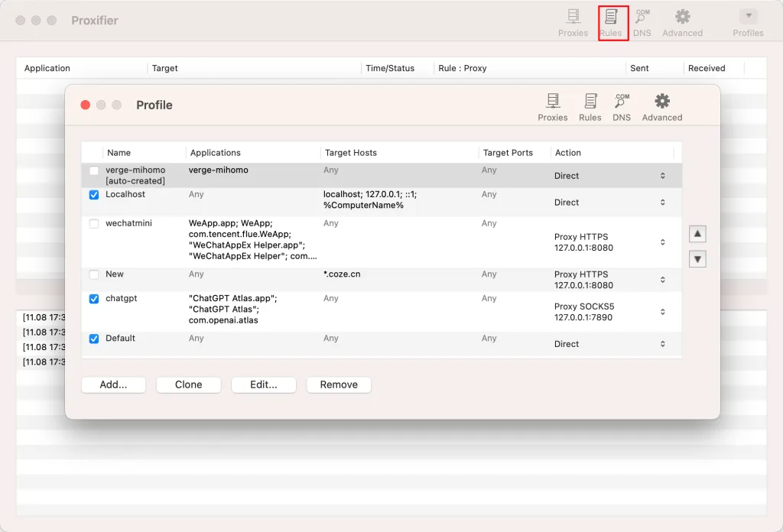The image size is (783, 532).
Task: Click the Proxies icon in the main toolbar
Action: pyautogui.click(x=573, y=21)
